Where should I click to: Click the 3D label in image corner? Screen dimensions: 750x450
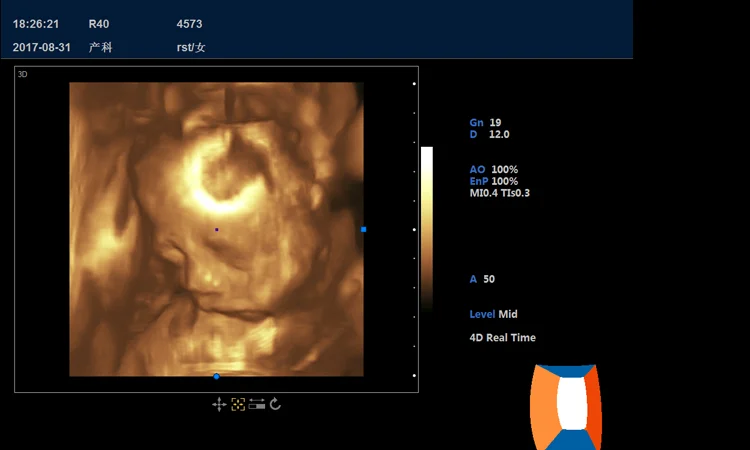tap(23, 74)
